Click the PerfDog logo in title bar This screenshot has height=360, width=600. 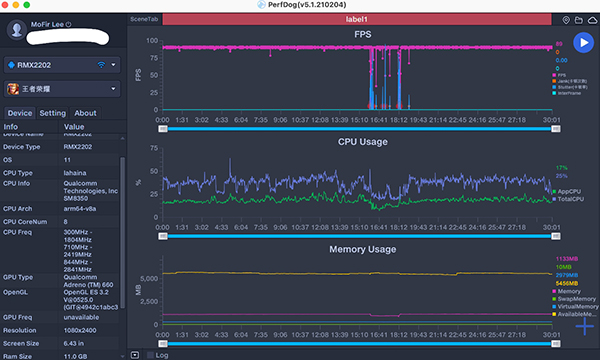point(262,5)
